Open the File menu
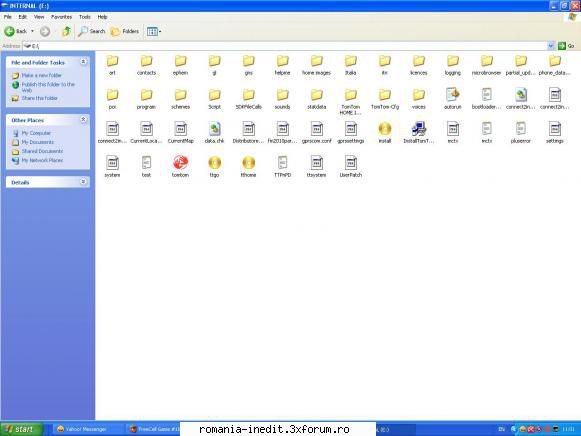This screenshot has width=581, height=436. (x=7, y=17)
